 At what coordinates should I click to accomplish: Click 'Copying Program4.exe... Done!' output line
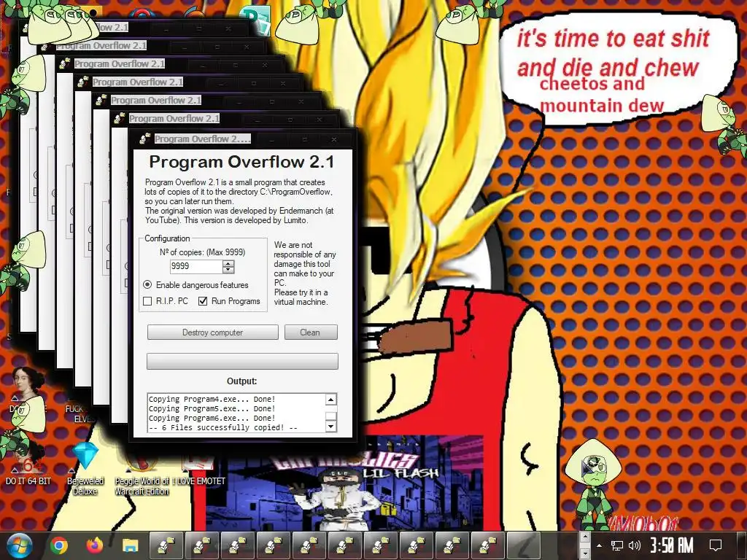click(x=212, y=399)
